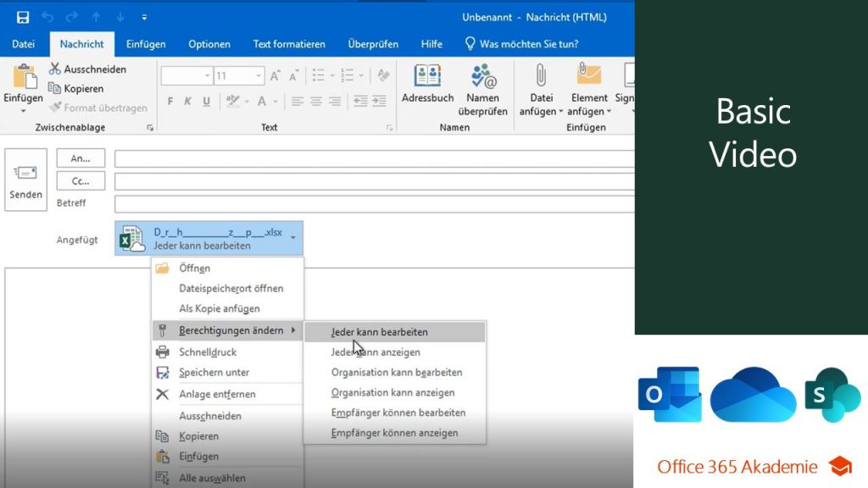Image resolution: width=868 pixels, height=488 pixels.
Task: Click the Excel attachment file icon
Action: point(131,238)
